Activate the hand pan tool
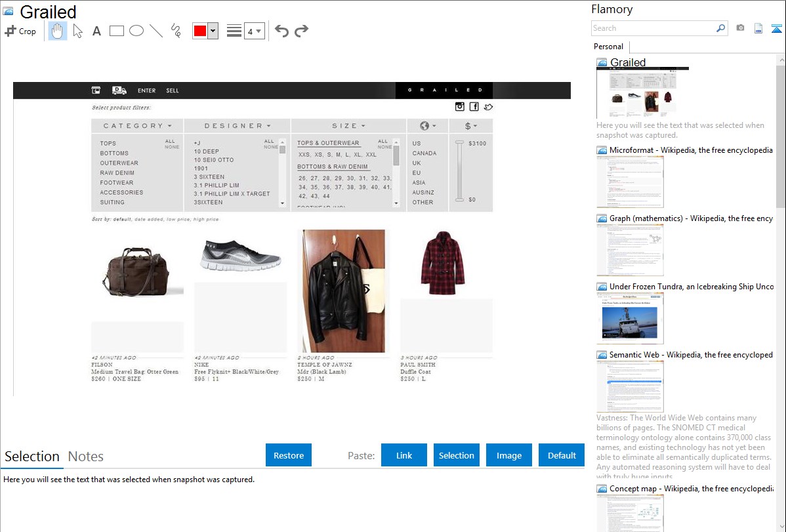Image resolution: width=786 pixels, height=532 pixels. pyautogui.click(x=58, y=31)
